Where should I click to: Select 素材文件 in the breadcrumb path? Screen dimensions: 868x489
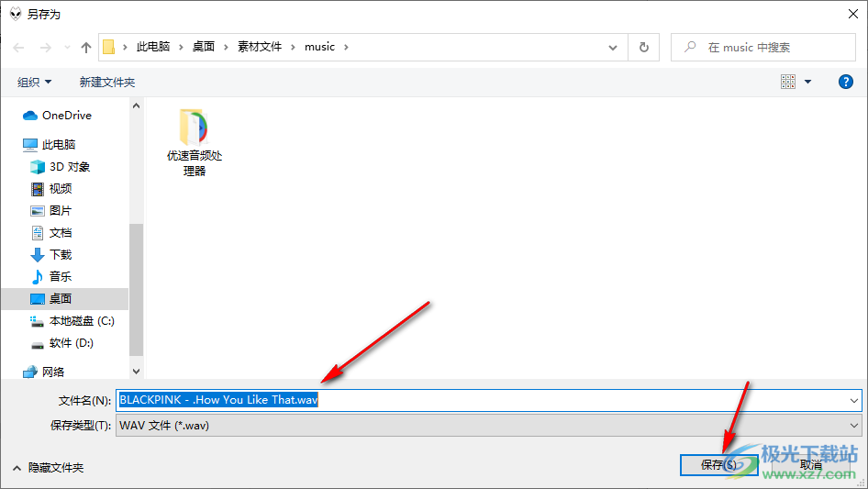pos(260,47)
